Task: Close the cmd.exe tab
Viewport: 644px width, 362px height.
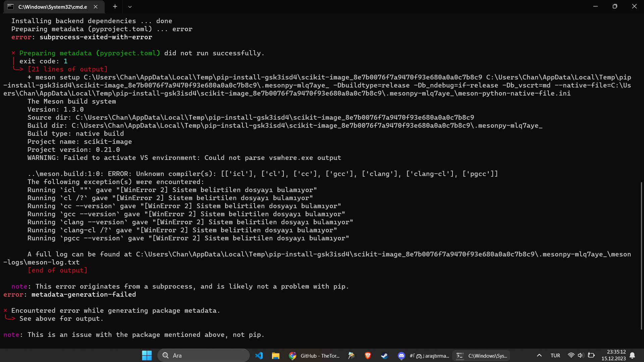Action: (96, 7)
